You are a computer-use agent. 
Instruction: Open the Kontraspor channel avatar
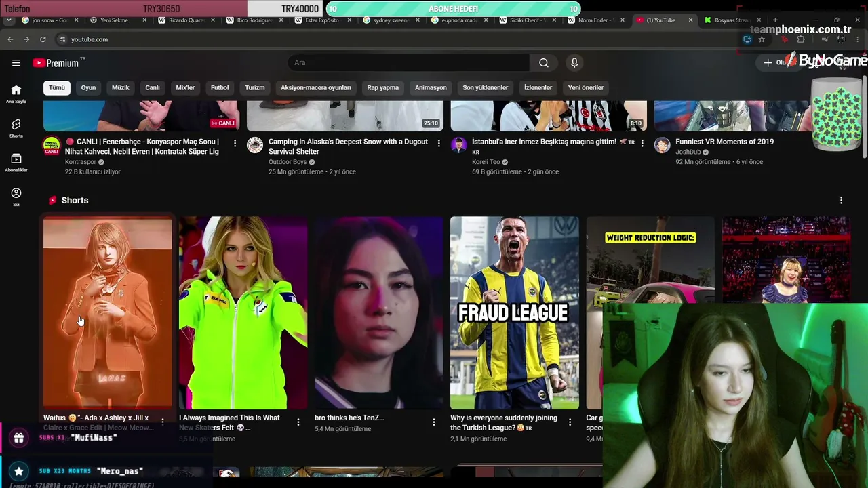click(x=52, y=146)
